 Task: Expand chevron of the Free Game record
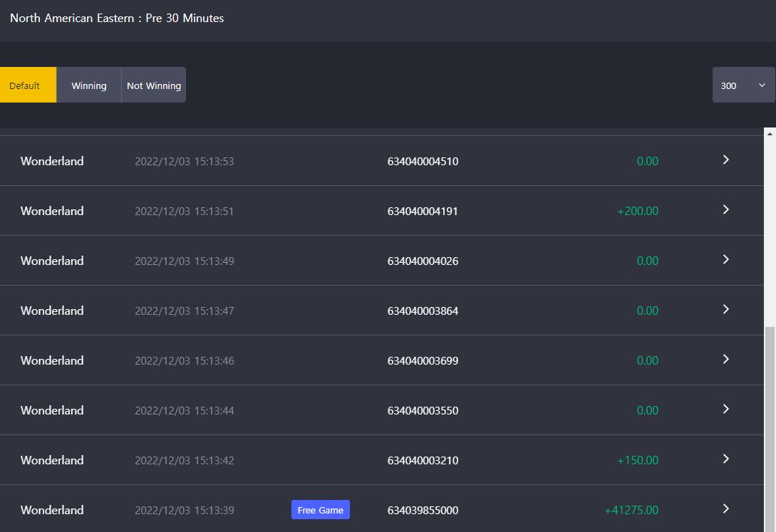(x=725, y=508)
